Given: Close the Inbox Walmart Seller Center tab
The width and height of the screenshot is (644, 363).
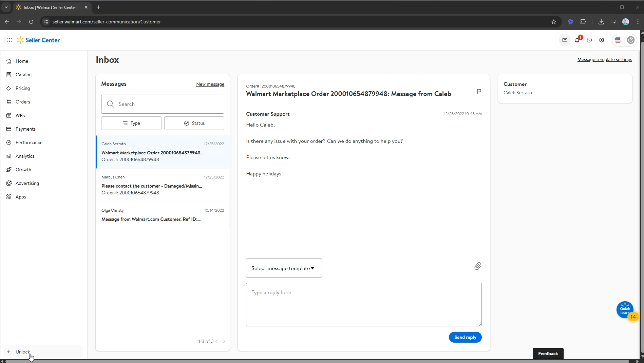Looking at the screenshot, I should [86, 7].
